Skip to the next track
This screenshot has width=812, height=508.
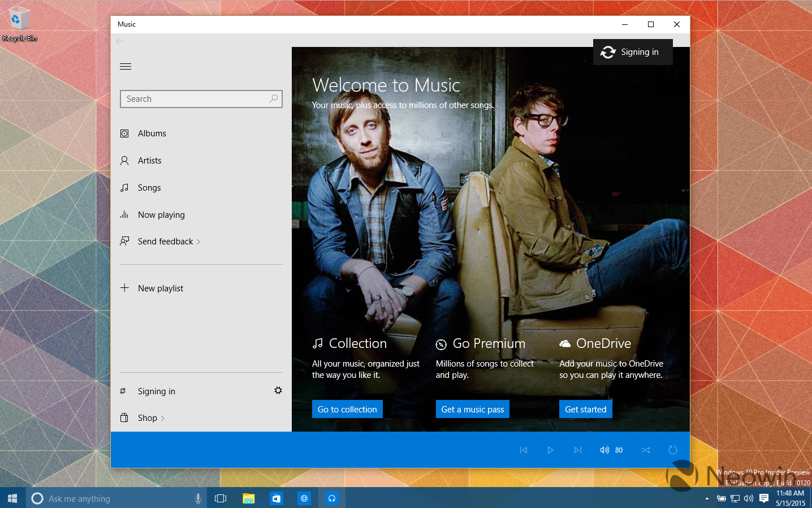(577, 450)
